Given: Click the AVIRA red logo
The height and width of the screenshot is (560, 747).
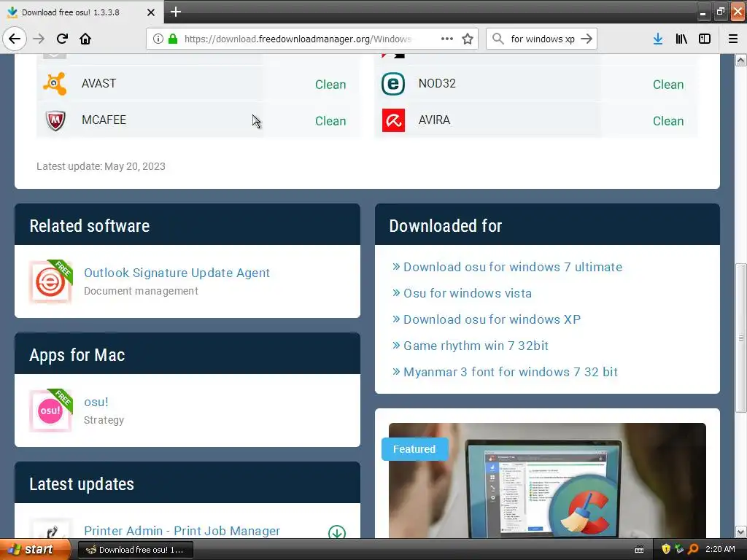Looking at the screenshot, I should 393,120.
